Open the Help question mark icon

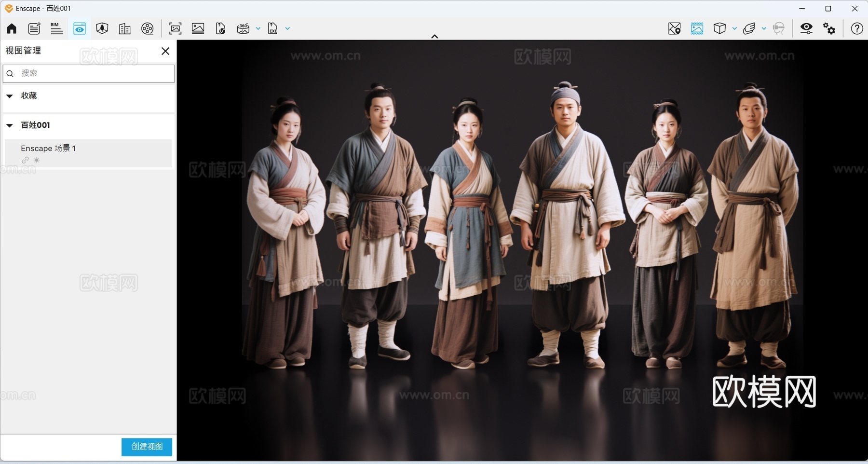point(857,28)
